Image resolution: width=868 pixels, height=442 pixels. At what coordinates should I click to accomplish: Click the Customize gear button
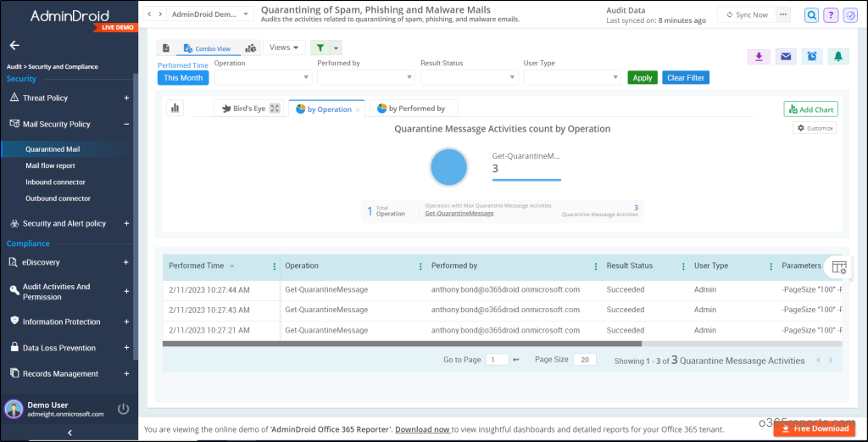[815, 128]
